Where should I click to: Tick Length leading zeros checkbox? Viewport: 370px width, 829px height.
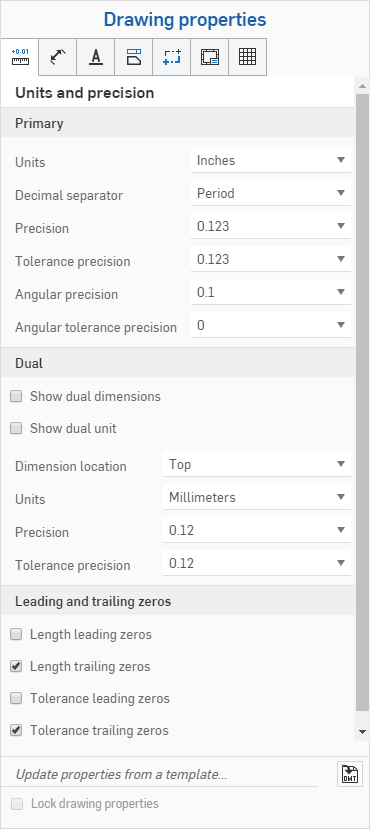pos(16,634)
